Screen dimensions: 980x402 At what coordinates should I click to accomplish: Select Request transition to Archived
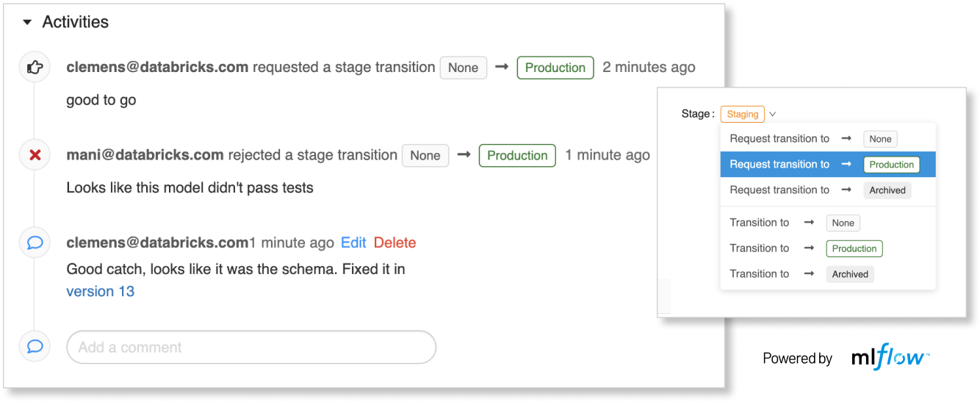coord(819,190)
